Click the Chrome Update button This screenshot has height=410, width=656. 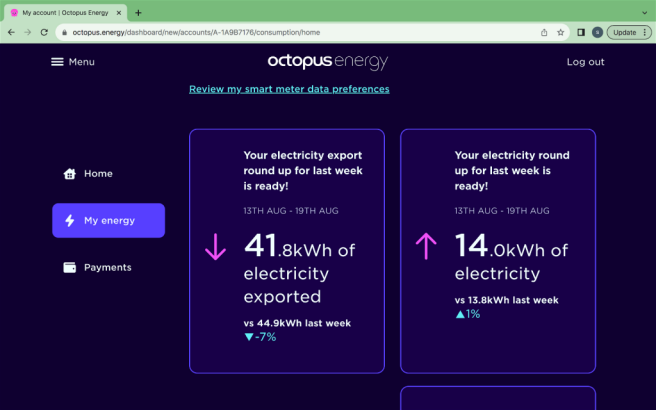tap(625, 32)
